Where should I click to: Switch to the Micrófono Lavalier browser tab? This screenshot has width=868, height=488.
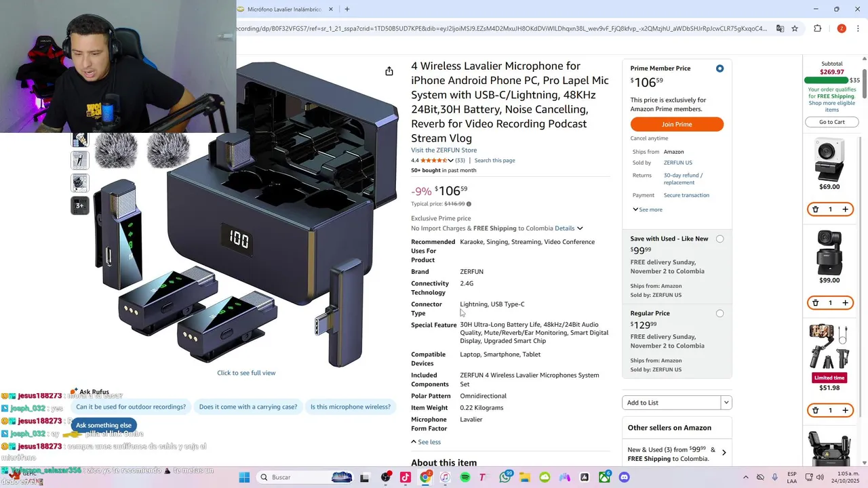[x=285, y=9]
